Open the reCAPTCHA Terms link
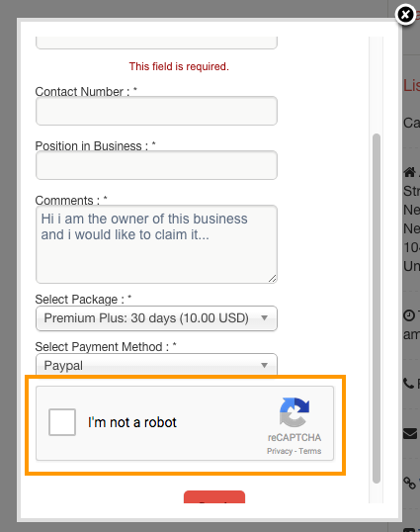Image resolution: width=420 pixels, height=532 pixels. tap(310, 451)
